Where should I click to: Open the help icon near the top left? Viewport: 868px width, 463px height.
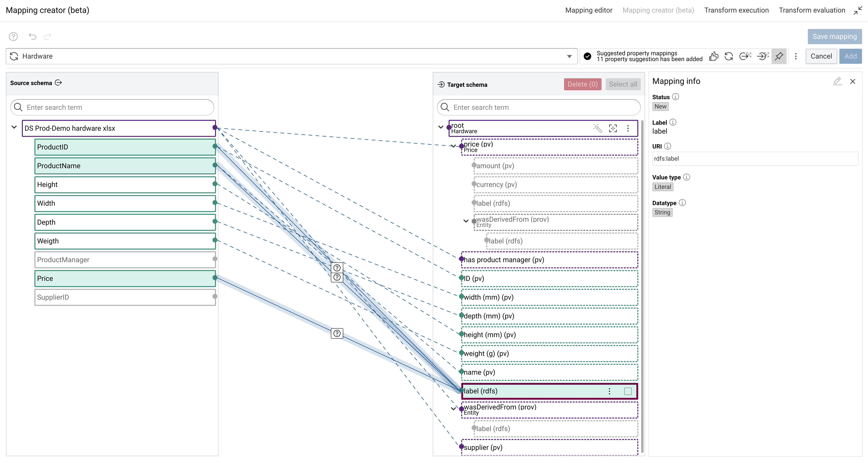[x=13, y=36]
